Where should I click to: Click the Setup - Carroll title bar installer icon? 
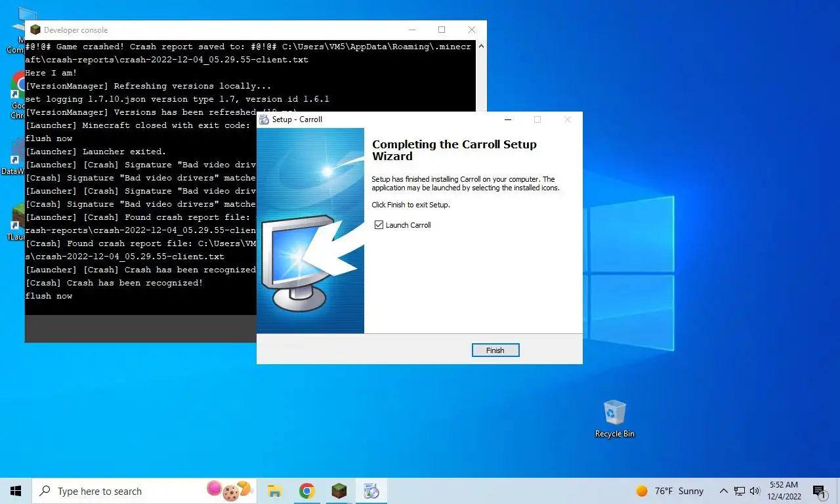pos(264,119)
